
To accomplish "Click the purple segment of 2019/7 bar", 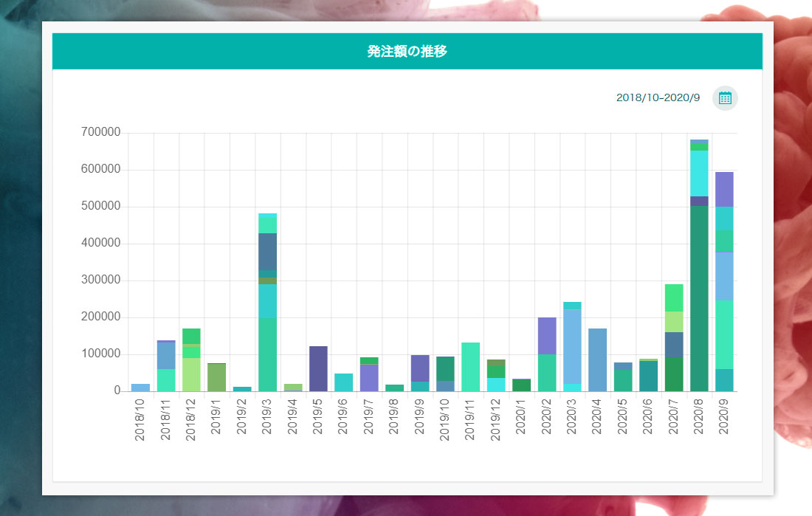I will [x=369, y=378].
